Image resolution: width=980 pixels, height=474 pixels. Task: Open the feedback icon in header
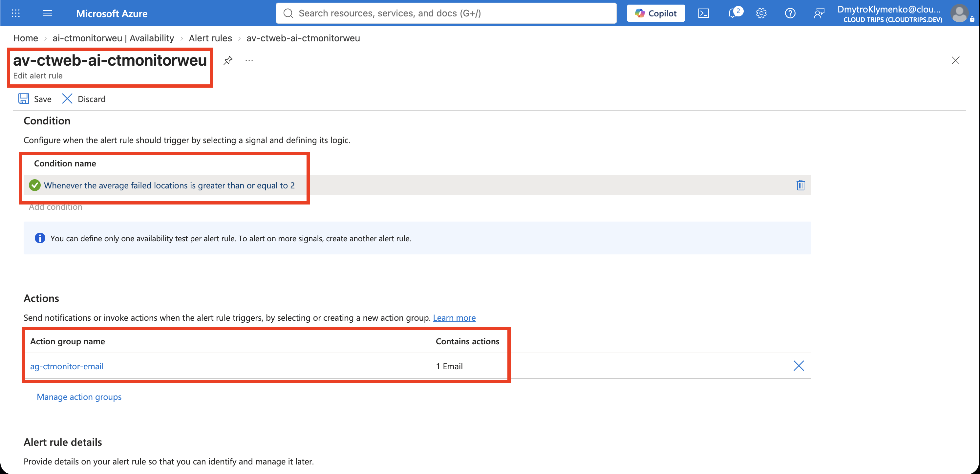pos(819,13)
